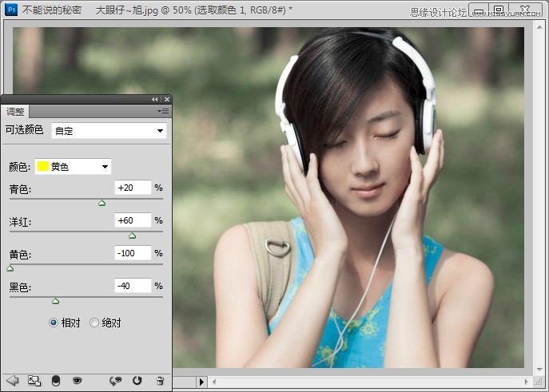549x392 pixels.
Task: Open the 自定 preset dropdown
Action: (x=109, y=131)
